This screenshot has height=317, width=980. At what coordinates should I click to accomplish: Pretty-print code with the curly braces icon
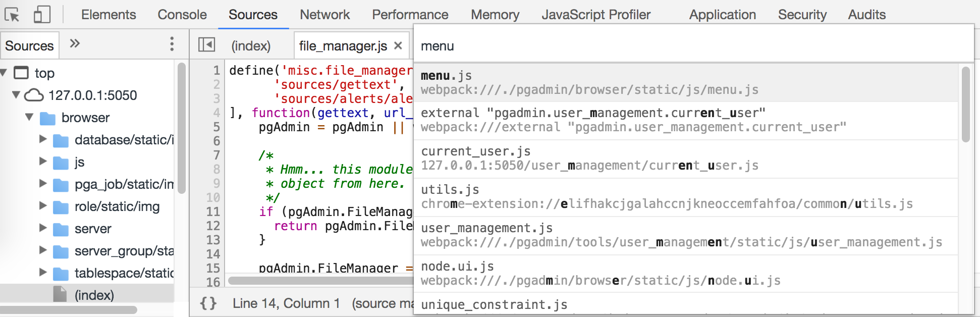(x=208, y=303)
